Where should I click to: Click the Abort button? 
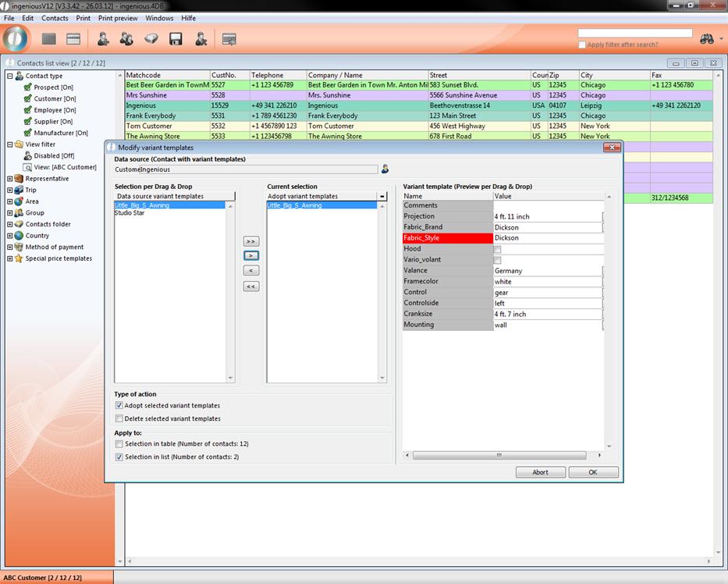click(x=540, y=472)
